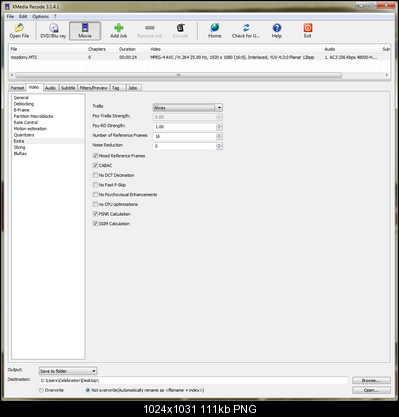The image size is (399, 417).
Task: Select Deblocking in the settings list
Action: pos(24,104)
